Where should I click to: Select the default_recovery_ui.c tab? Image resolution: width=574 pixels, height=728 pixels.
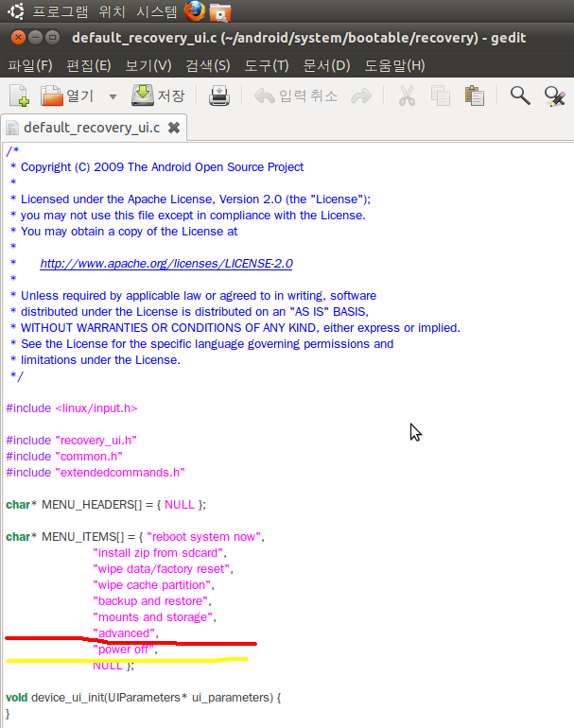92,128
